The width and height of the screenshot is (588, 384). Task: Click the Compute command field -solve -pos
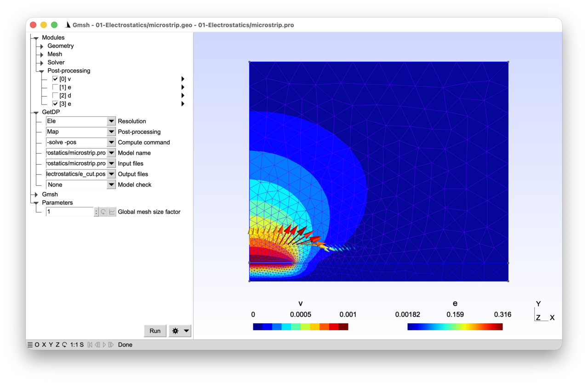coord(76,142)
